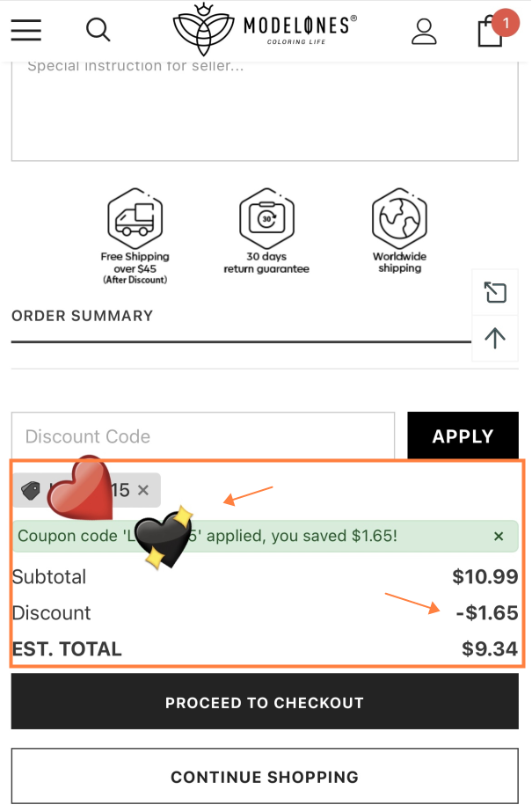This screenshot has height=812, width=532.
Task: Remove the applied coupon tag
Action: (x=143, y=490)
